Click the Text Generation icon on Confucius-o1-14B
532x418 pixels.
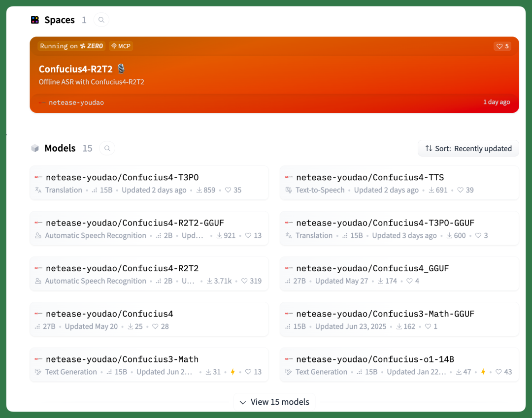point(289,372)
